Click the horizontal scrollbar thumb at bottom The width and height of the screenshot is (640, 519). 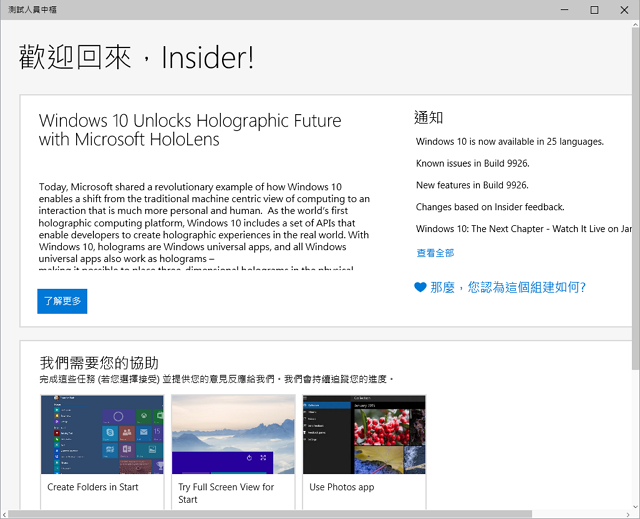(x=269, y=514)
